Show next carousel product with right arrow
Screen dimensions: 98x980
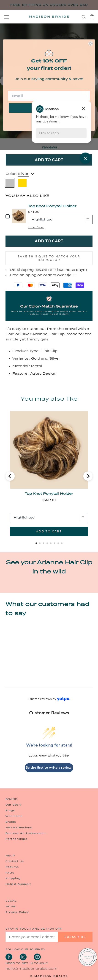pyautogui.click(x=88, y=476)
